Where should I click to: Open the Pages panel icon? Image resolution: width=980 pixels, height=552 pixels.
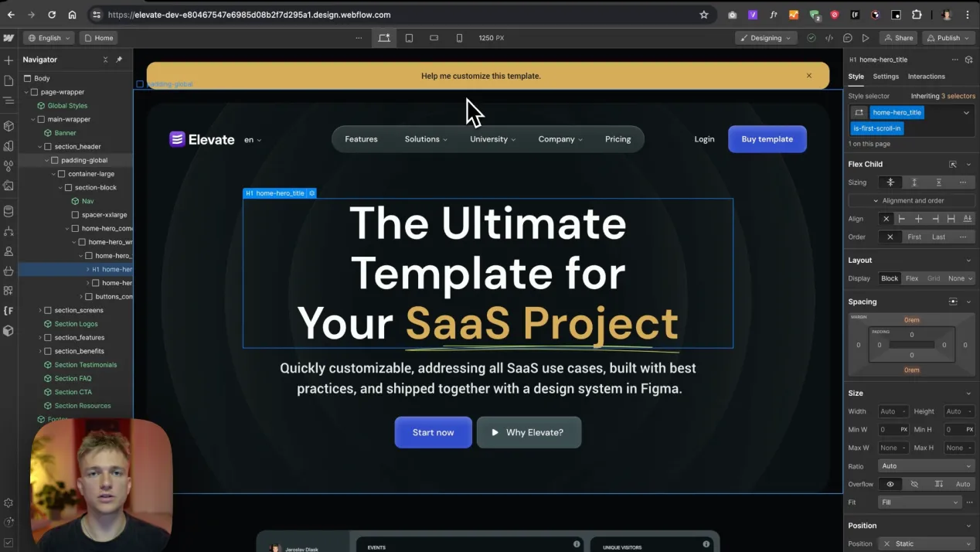[9, 80]
